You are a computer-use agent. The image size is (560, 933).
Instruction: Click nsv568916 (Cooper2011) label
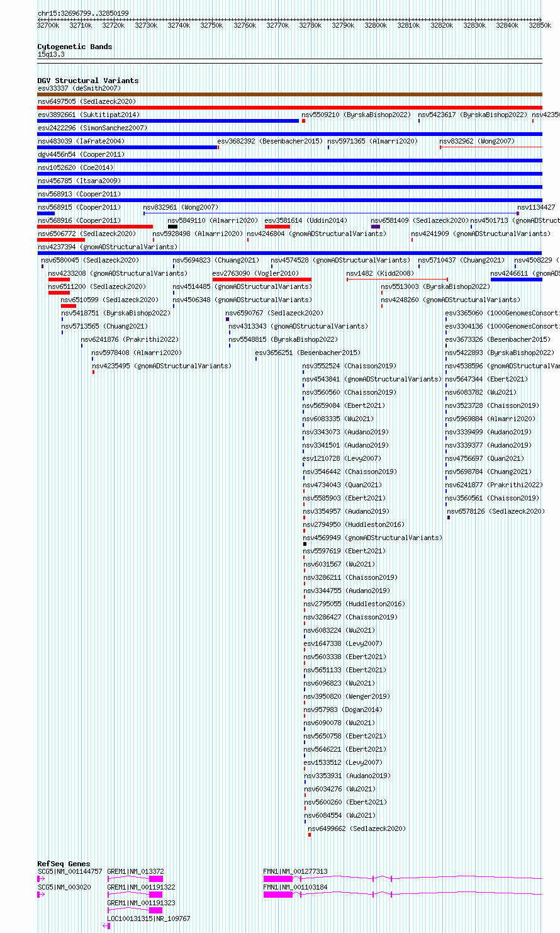tap(79, 220)
